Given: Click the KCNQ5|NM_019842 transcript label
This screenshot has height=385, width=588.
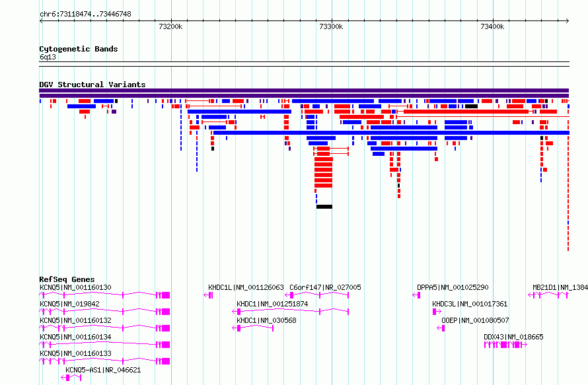Looking at the screenshot, I should [69, 304].
